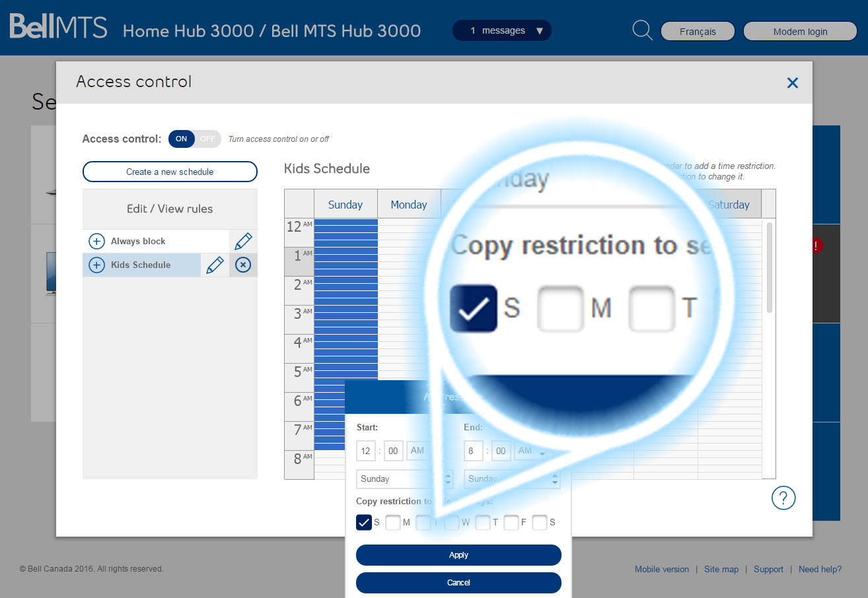Click the search magnifier icon in header
This screenshot has width=868, height=598.
coord(642,30)
